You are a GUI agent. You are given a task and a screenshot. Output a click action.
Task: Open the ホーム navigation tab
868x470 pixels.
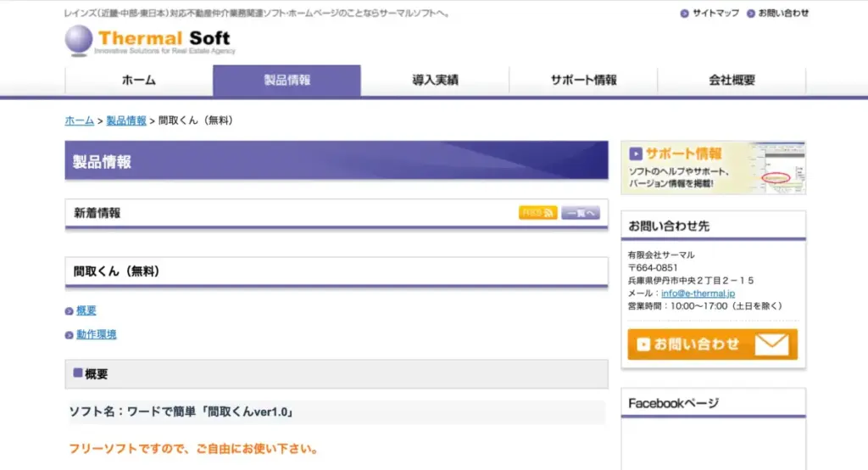(139, 81)
